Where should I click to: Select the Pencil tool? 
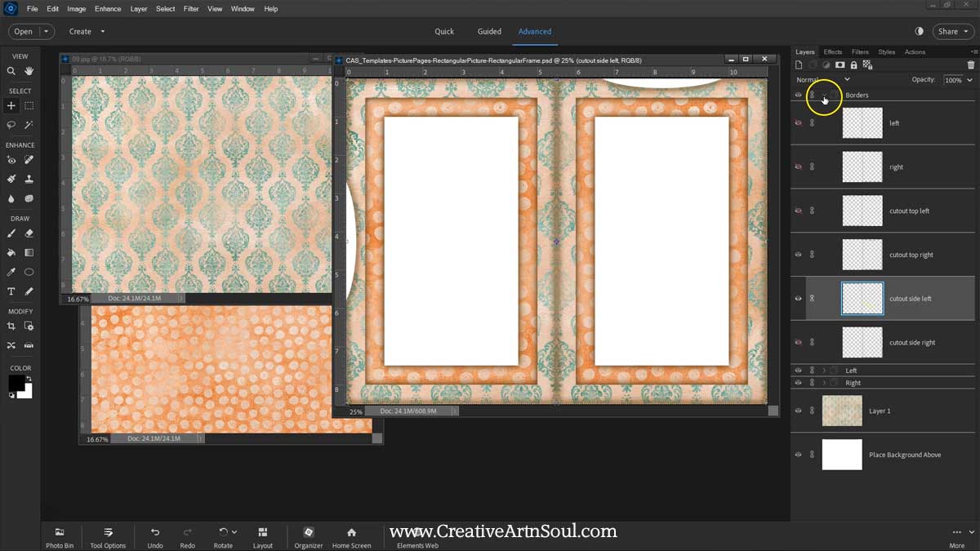tap(29, 291)
